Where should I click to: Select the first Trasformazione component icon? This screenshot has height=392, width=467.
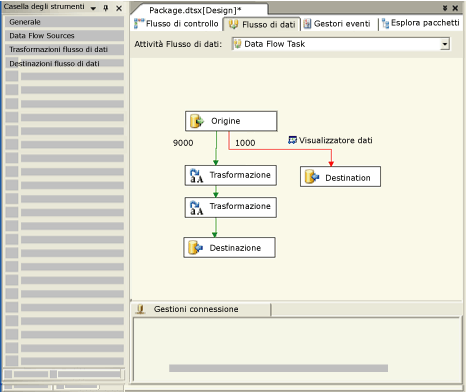(x=196, y=176)
